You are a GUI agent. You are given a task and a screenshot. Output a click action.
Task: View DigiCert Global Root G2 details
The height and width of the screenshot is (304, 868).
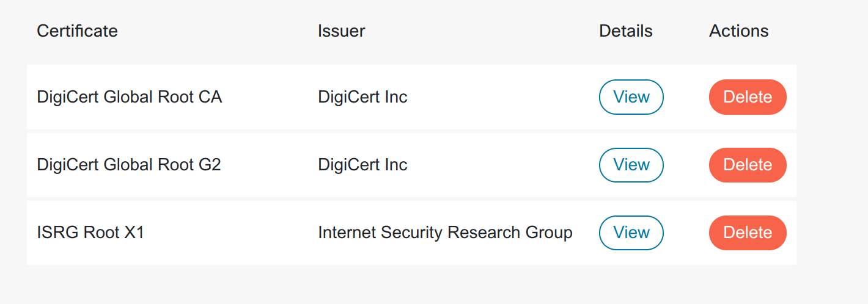[631, 165]
